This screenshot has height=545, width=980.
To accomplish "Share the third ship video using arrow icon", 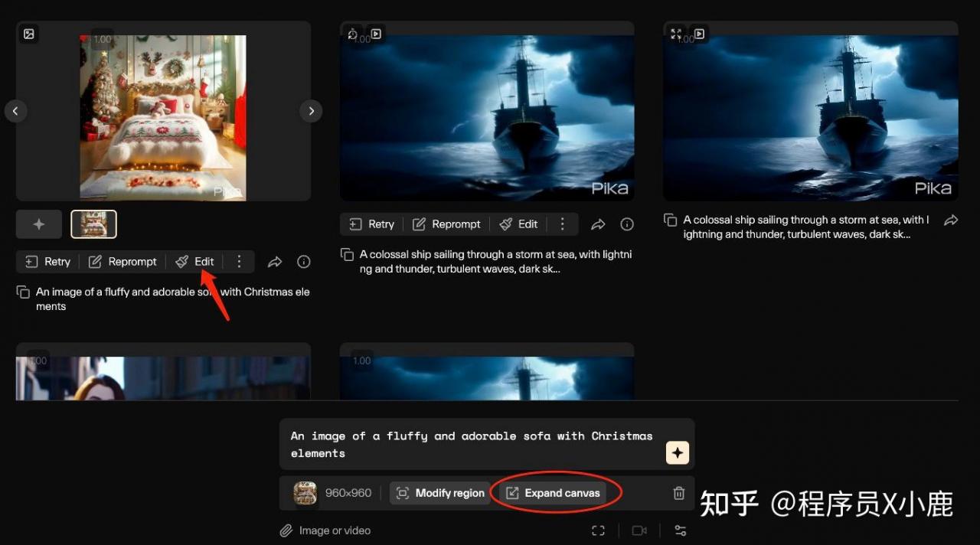I will (x=951, y=220).
